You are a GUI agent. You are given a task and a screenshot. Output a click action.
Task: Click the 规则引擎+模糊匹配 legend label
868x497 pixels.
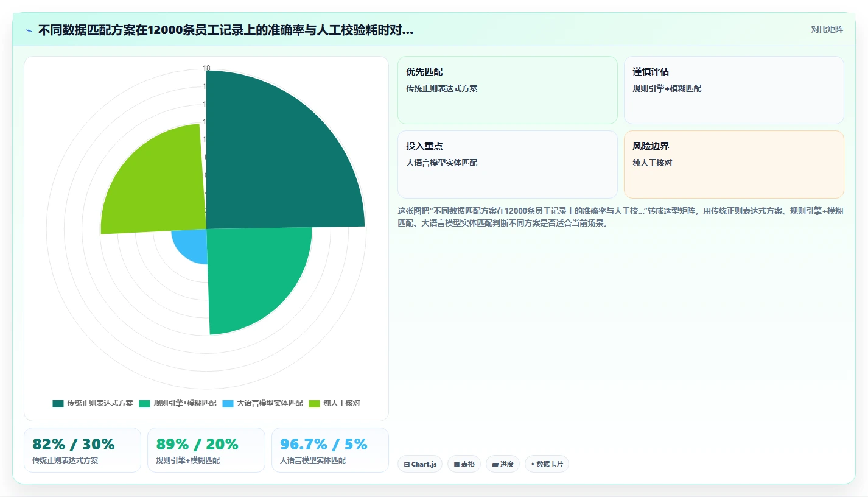[x=185, y=403]
